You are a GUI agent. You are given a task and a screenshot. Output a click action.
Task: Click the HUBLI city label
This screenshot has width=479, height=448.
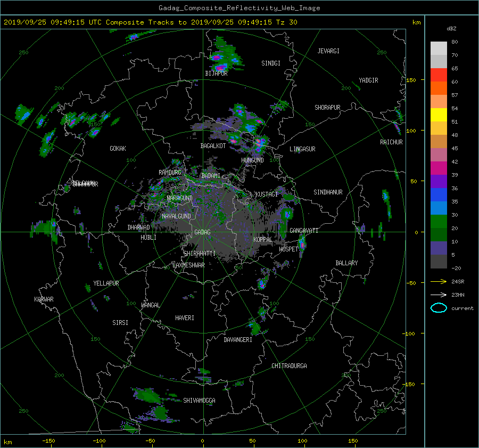[148, 238]
